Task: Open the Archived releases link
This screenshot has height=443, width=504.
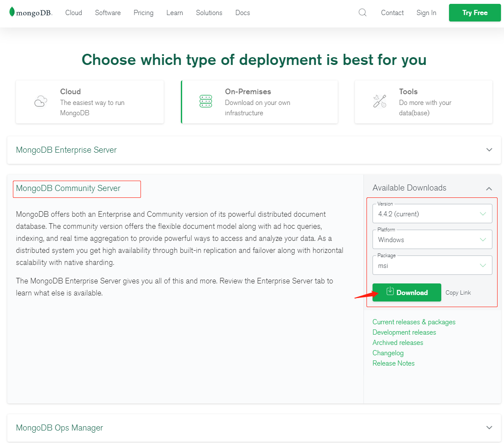Action: [x=398, y=343]
